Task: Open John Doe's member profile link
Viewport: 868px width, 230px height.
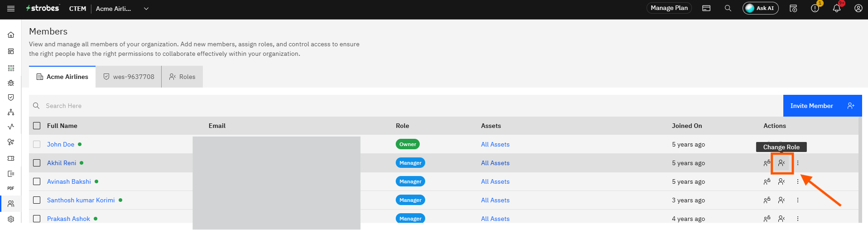Action: (x=61, y=144)
